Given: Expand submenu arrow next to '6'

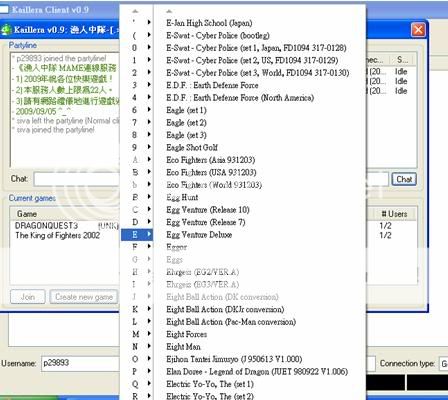Looking at the screenshot, I should [x=149, y=110].
